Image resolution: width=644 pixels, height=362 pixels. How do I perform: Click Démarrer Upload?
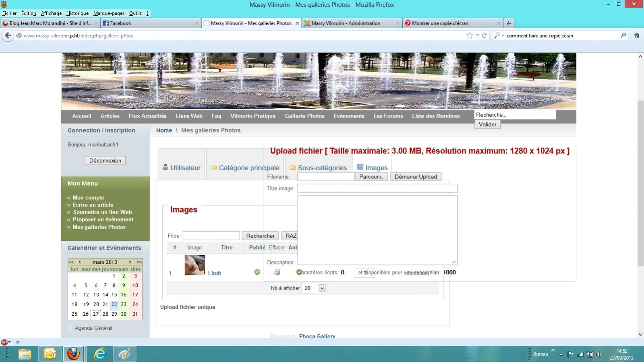tap(416, 176)
